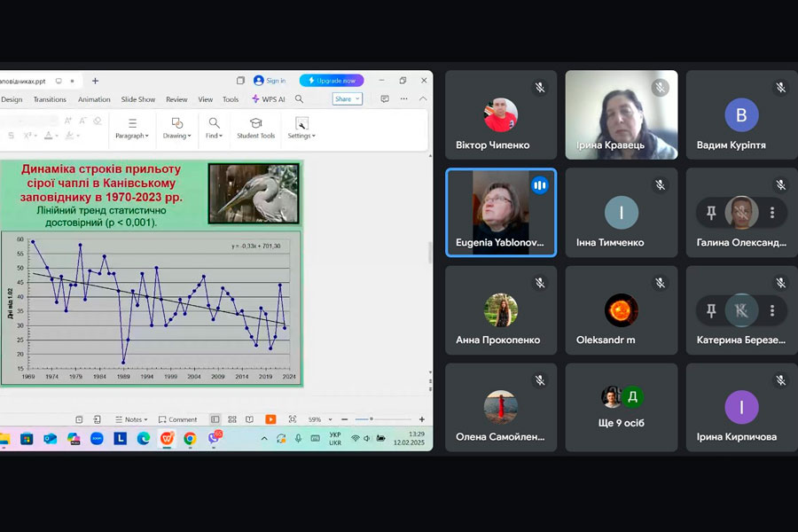Click the WPS AI sparkle button
Image resolution: width=798 pixels, height=532 pixels.
[x=269, y=99]
